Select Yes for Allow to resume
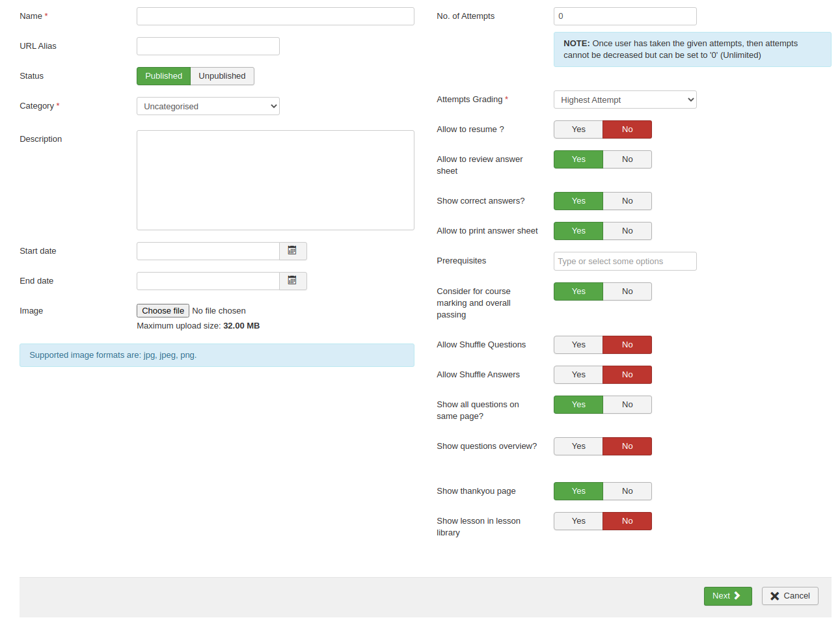The width and height of the screenshot is (840, 620). (578, 129)
